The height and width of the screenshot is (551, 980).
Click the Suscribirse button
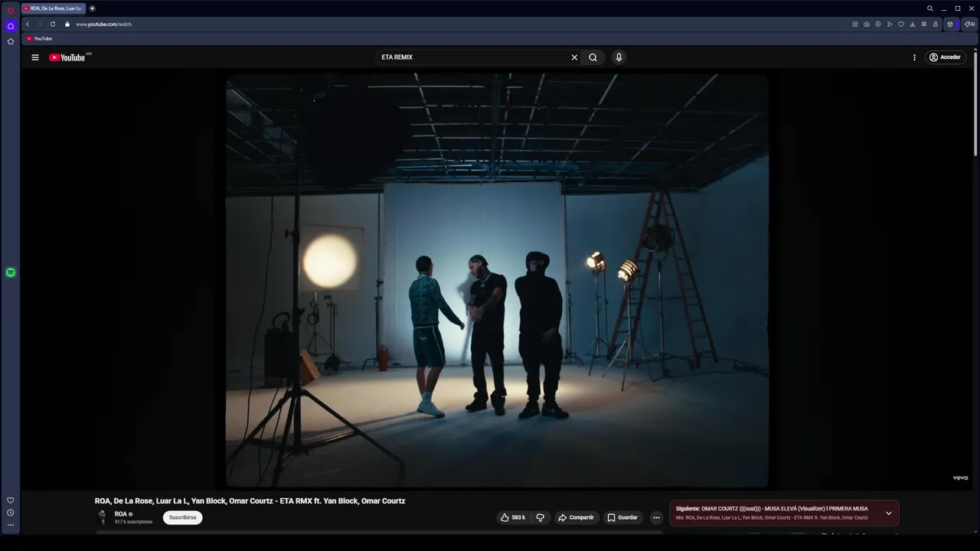coord(182,517)
